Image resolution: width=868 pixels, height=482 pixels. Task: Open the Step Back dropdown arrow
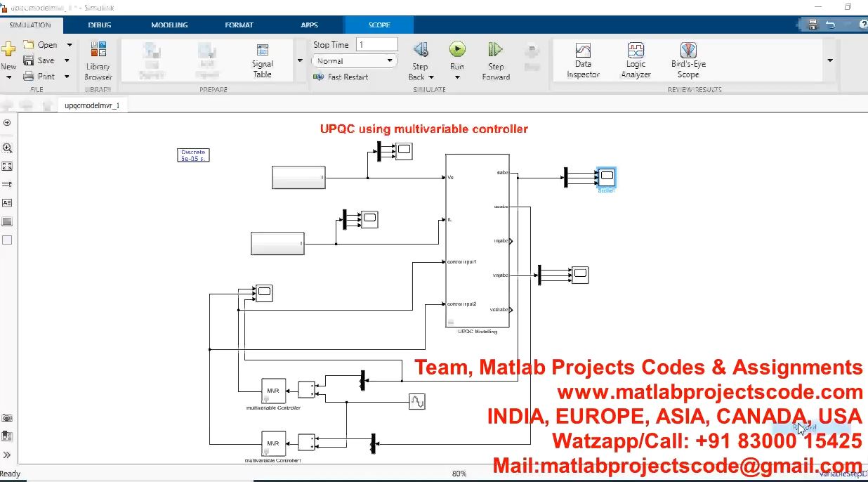(431, 77)
